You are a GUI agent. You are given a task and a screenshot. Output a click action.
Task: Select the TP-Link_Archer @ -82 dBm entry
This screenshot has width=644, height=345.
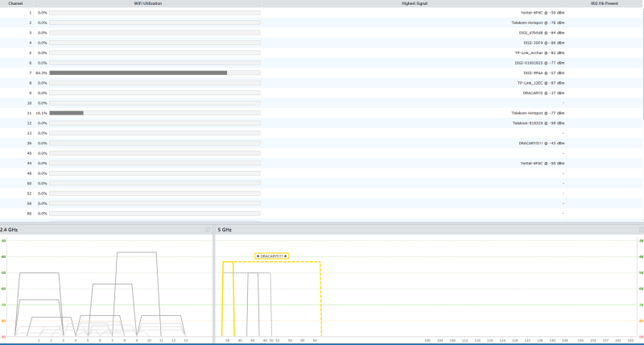pos(539,52)
